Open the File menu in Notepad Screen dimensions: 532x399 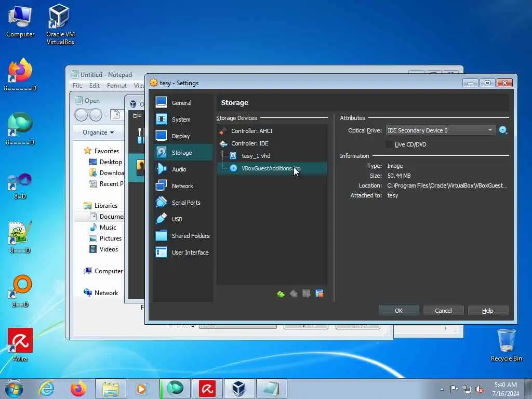pos(77,86)
